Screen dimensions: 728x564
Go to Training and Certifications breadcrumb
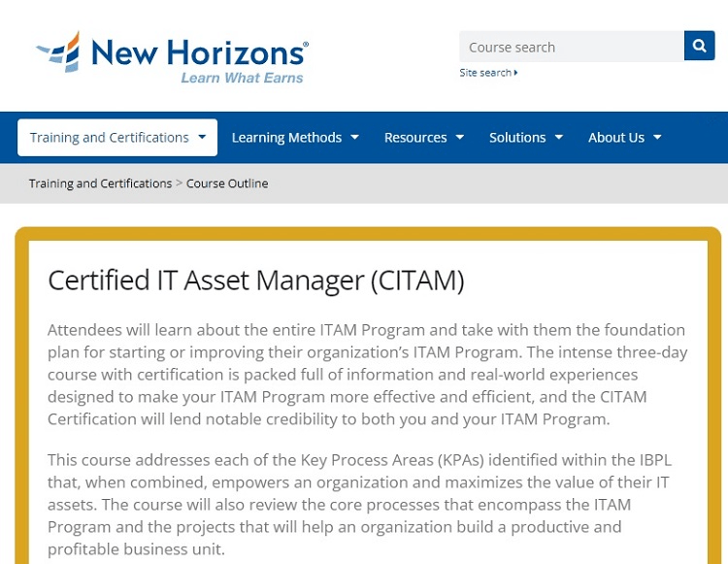[100, 183]
